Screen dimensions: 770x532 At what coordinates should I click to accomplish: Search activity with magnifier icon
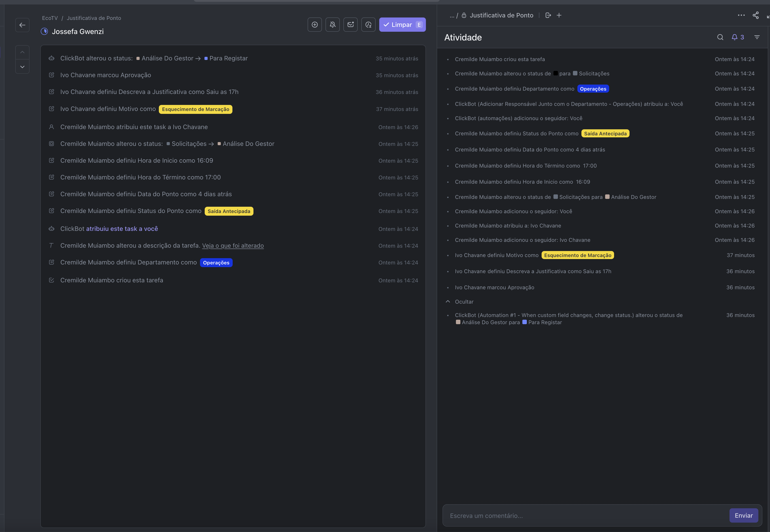[x=720, y=37]
